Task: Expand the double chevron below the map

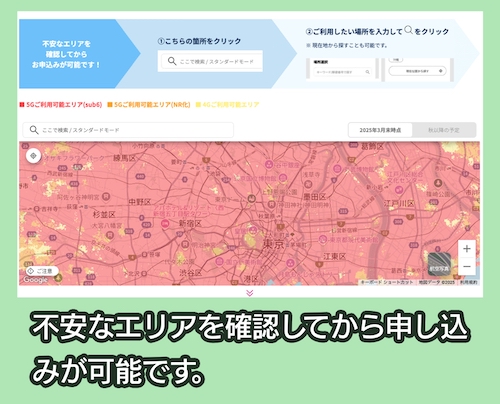Action: point(250,293)
